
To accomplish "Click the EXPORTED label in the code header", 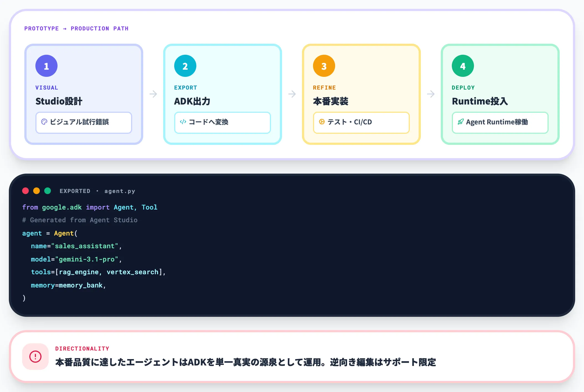I will (x=75, y=191).
